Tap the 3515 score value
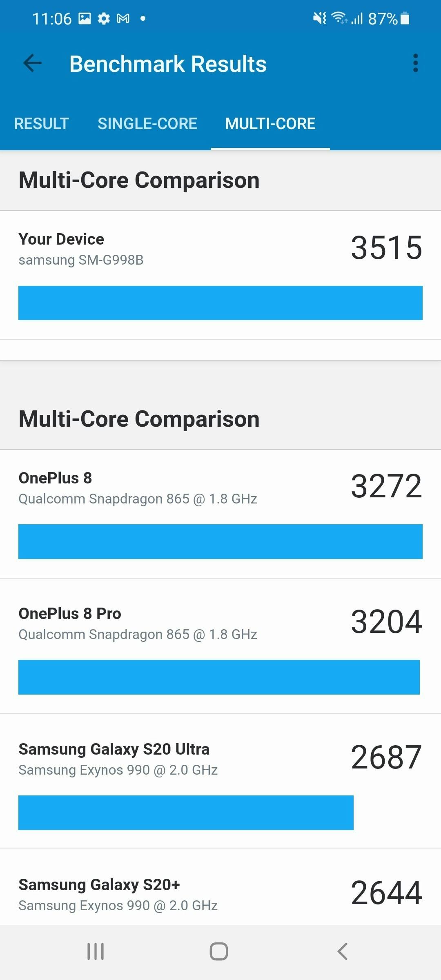This screenshot has width=441, height=980. pyautogui.click(x=386, y=248)
